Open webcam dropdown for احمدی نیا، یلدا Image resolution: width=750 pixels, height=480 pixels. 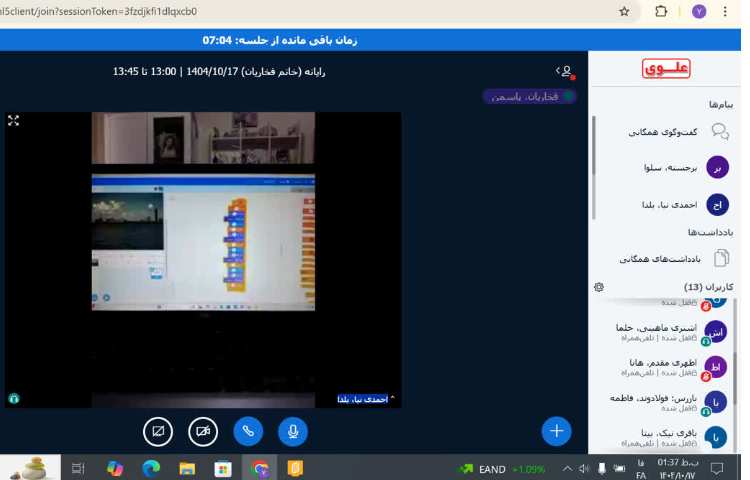click(x=366, y=399)
